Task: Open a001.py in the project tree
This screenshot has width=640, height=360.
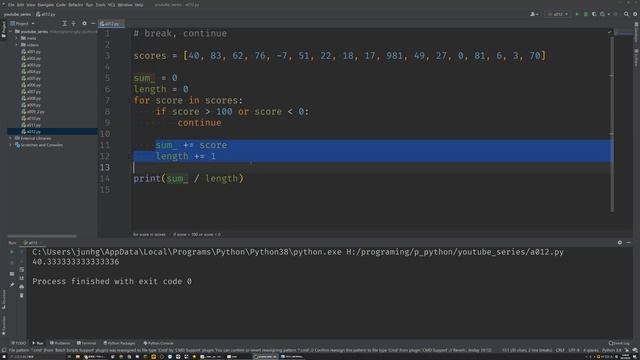Action: (31, 52)
